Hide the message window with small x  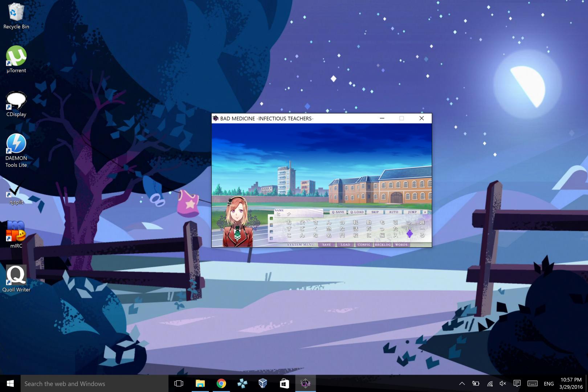pos(425,212)
